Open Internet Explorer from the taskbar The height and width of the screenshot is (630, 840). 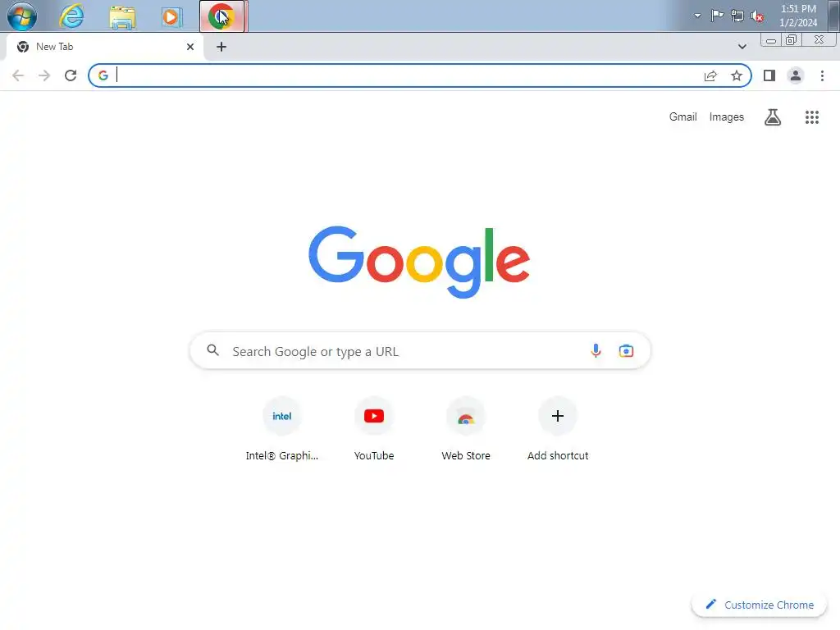coord(71,16)
